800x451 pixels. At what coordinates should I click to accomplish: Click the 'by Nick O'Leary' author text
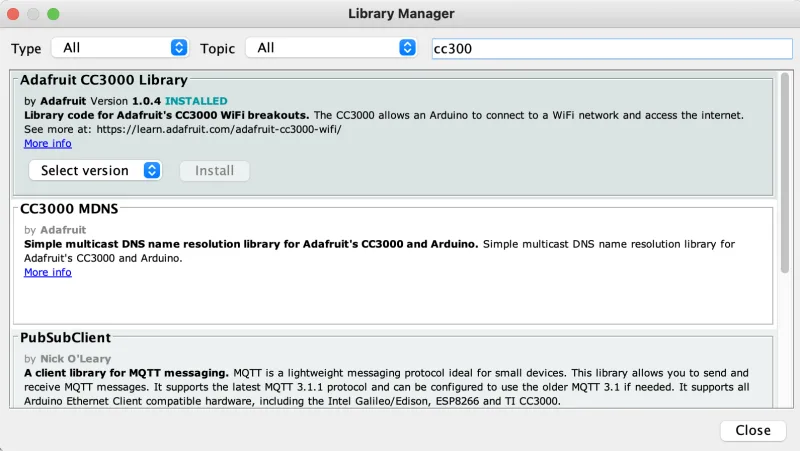coord(67,359)
